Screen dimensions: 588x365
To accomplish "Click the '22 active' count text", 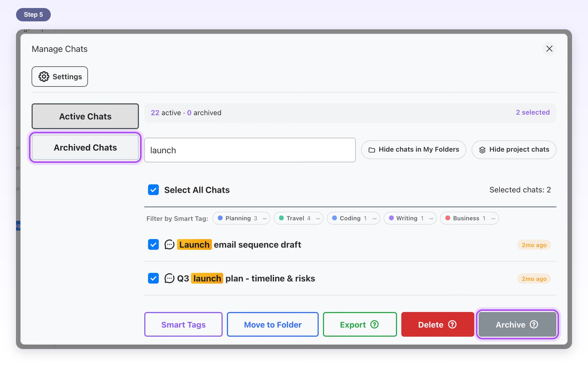I will coord(166,113).
